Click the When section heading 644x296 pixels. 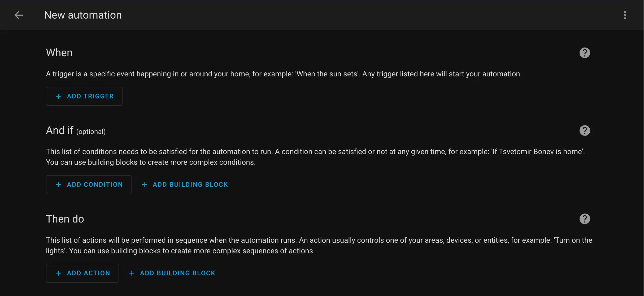[x=59, y=53]
